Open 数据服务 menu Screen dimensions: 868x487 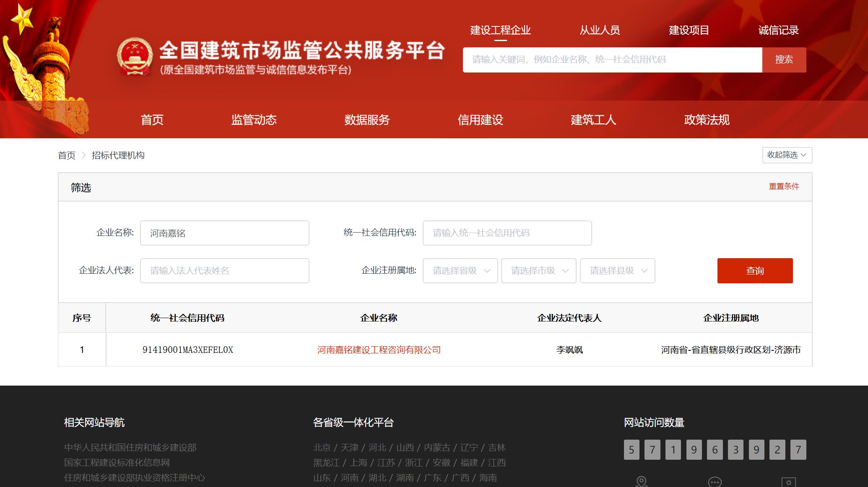367,120
